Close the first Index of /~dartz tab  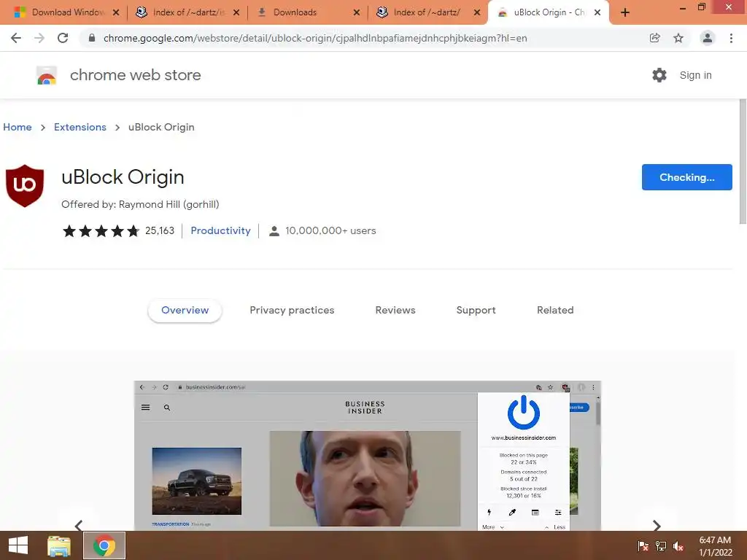click(236, 12)
